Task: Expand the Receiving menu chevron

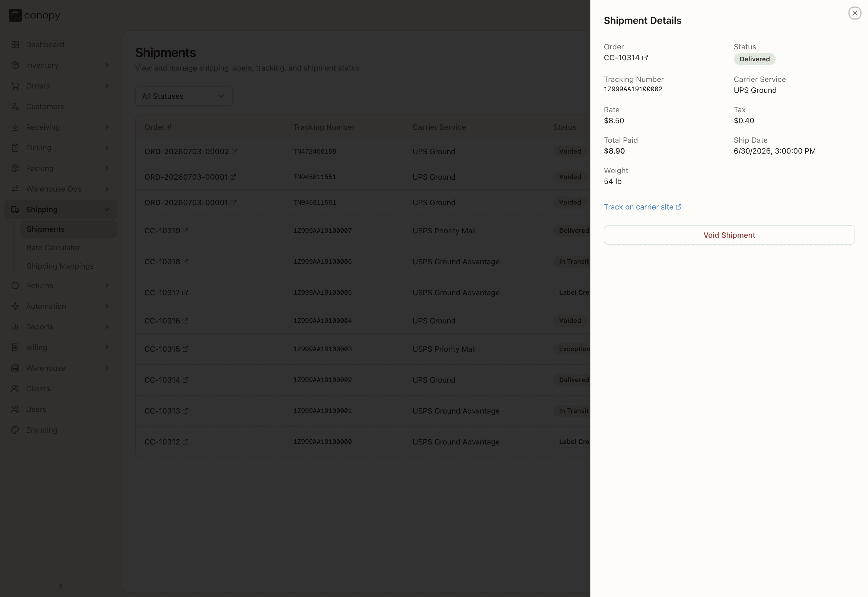Action: (x=107, y=127)
